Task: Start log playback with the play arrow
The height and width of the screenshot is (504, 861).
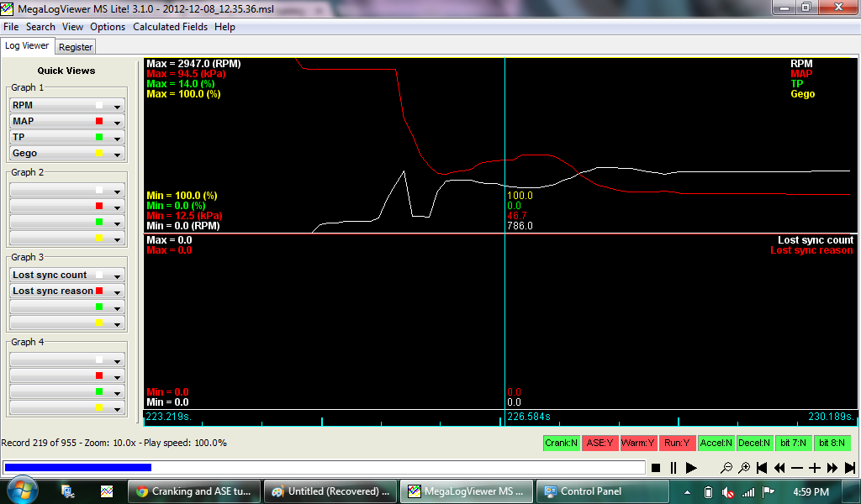Action: click(691, 468)
